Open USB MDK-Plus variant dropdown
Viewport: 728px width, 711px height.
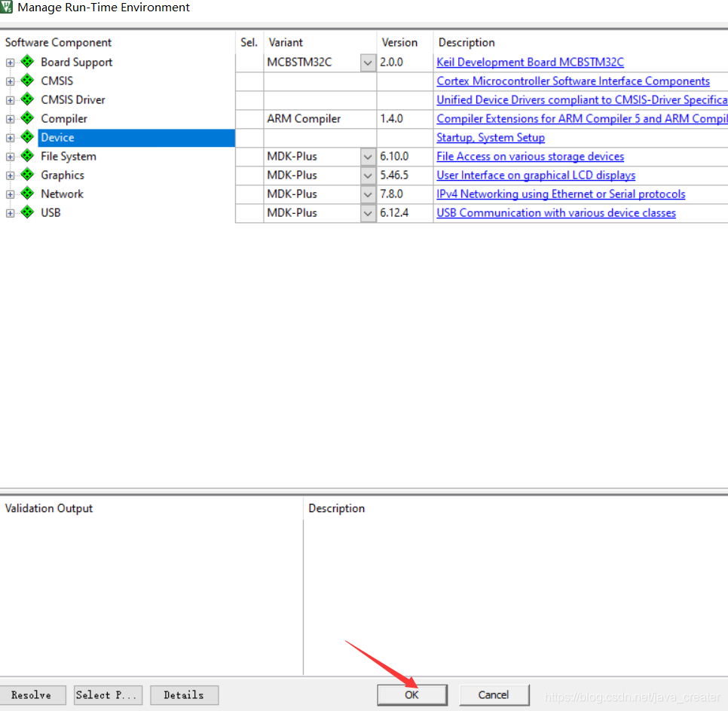368,213
